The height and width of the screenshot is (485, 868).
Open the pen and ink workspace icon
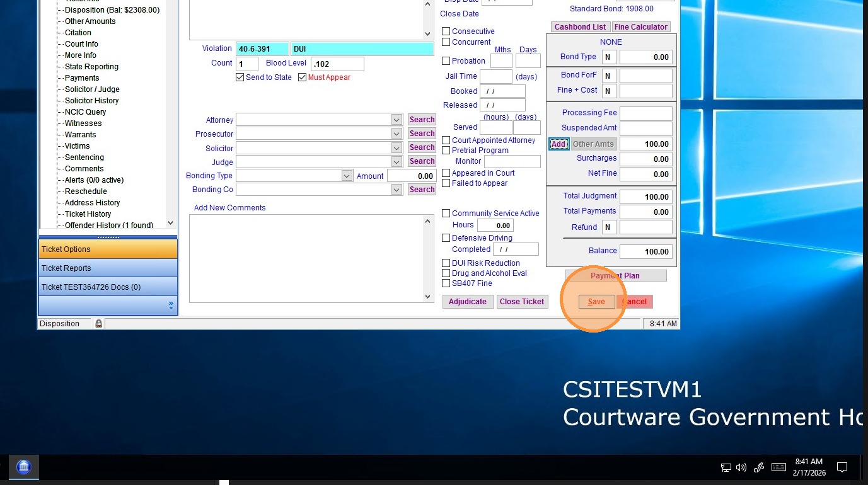759,467
